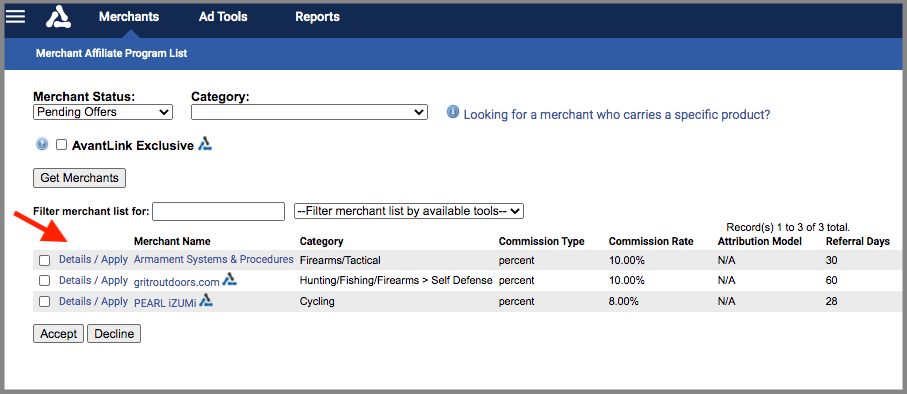This screenshot has height=394, width=907.
Task: Open filter by available tools dropdown
Action: [x=409, y=211]
